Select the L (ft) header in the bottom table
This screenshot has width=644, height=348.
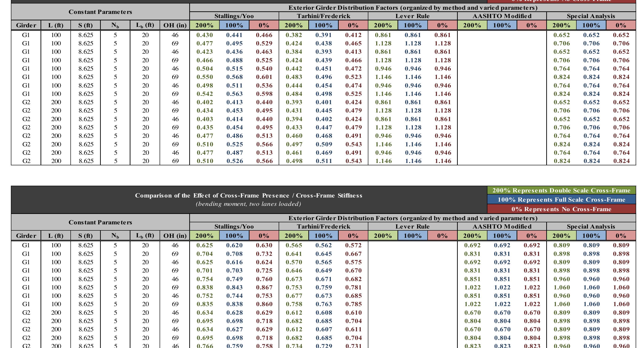click(56, 235)
